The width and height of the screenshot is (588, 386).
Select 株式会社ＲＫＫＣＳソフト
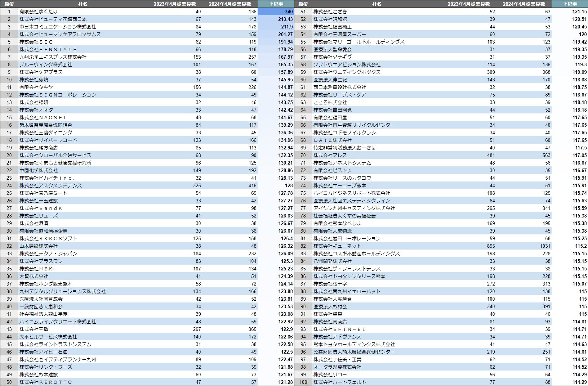click(48, 238)
